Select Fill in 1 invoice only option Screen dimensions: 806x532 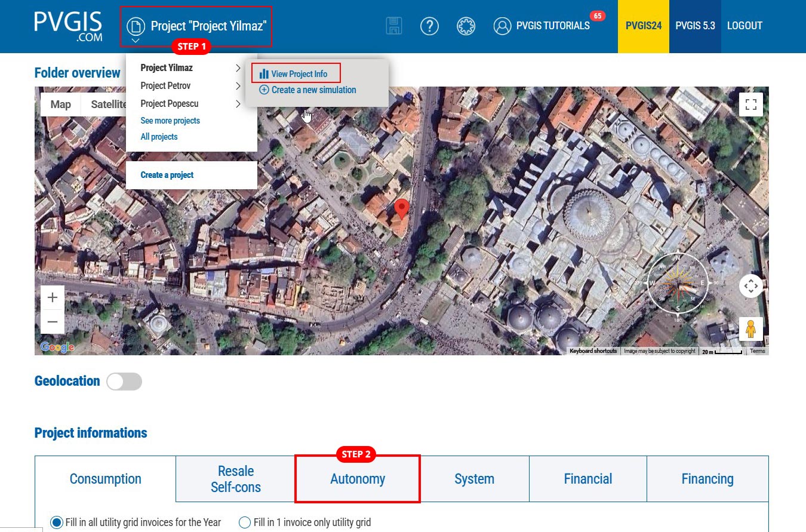tap(244, 522)
